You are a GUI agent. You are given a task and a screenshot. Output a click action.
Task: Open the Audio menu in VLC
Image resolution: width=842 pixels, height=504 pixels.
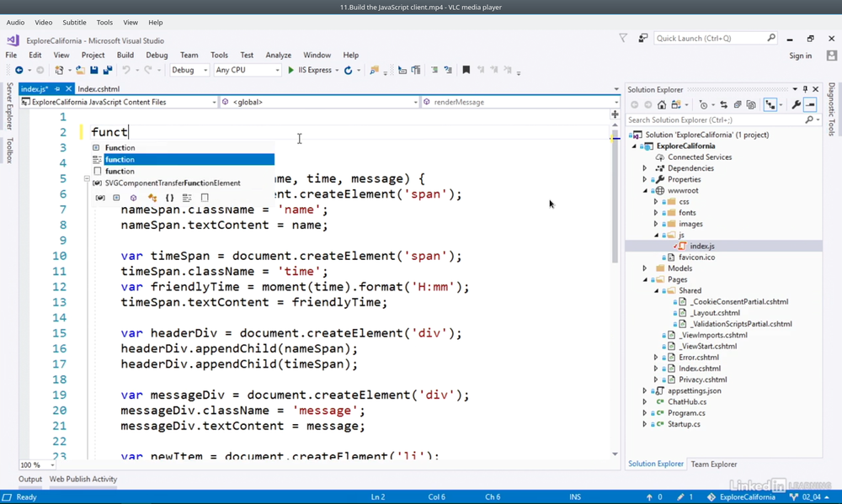[15, 23]
